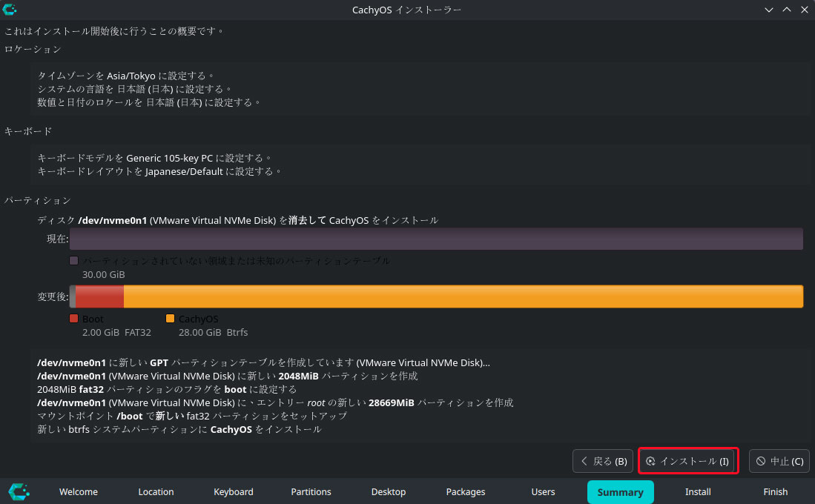
Task: Click the パーティション section heading
Action: [x=37, y=201]
